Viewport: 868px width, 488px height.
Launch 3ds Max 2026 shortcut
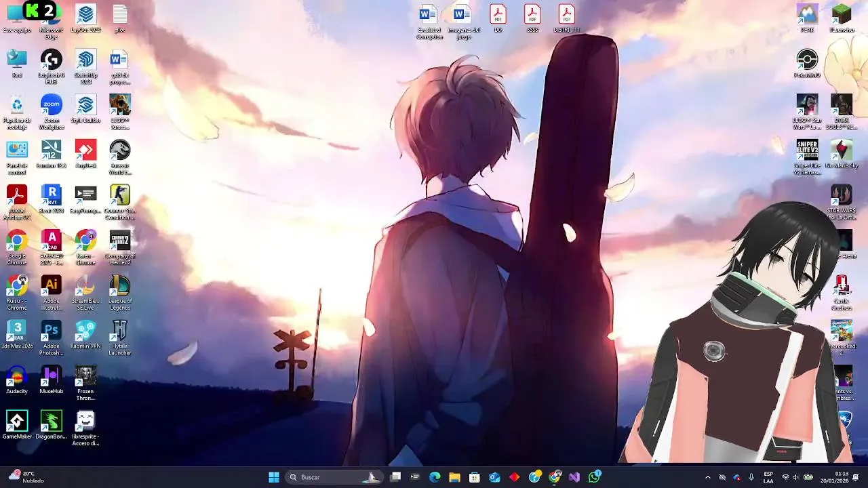(x=17, y=335)
